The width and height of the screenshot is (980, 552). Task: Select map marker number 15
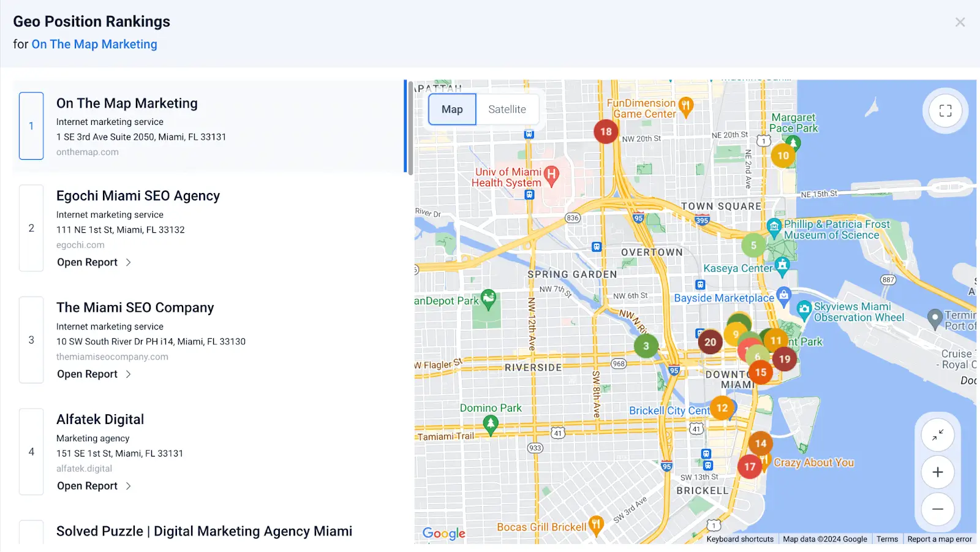[x=761, y=372]
